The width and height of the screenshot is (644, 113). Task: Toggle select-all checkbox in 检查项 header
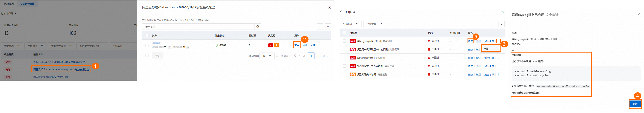(x=344, y=33)
